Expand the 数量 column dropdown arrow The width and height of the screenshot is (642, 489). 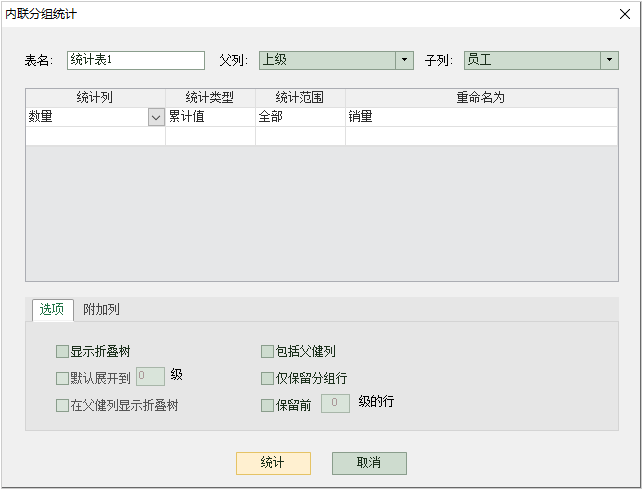pyautogui.click(x=156, y=117)
